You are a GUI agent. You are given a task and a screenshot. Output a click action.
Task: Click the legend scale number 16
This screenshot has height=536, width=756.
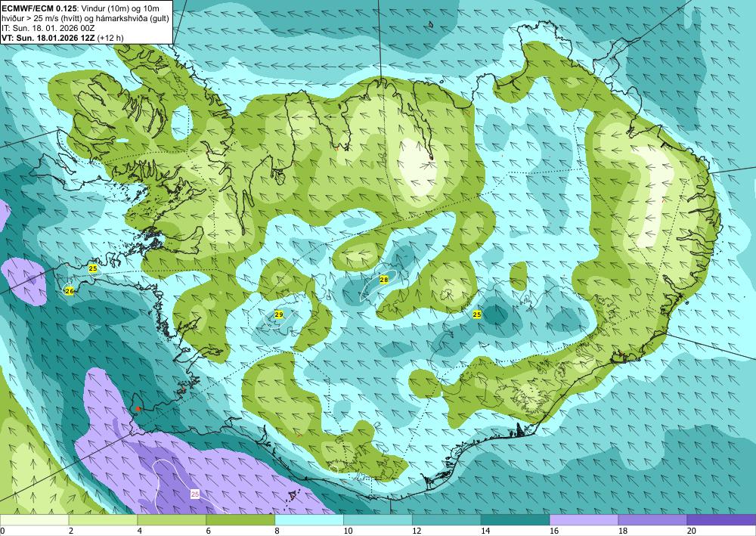click(554, 531)
